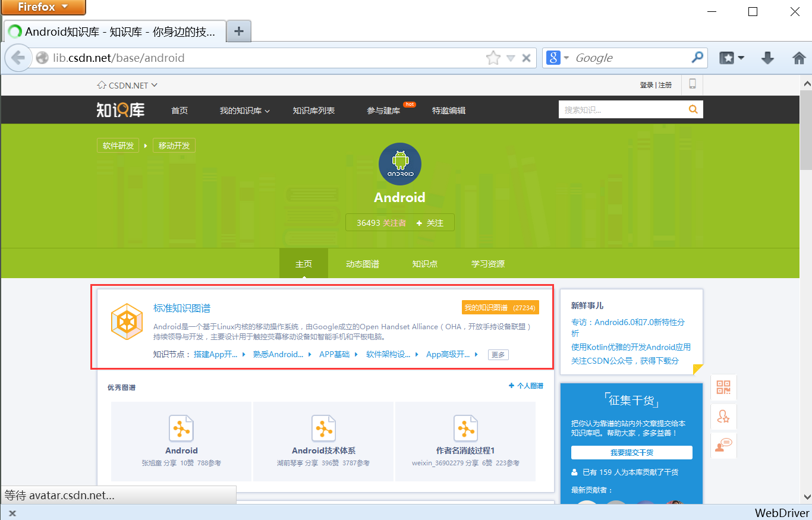Click the graph icon on the Android技术体系 card
Viewport: 812px width, 520px height.
coord(323,428)
